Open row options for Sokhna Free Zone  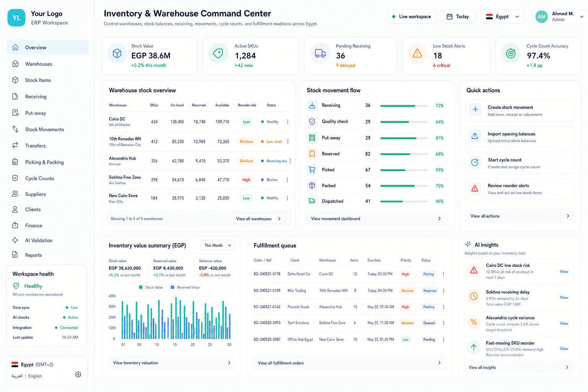[x=287, y=180]
